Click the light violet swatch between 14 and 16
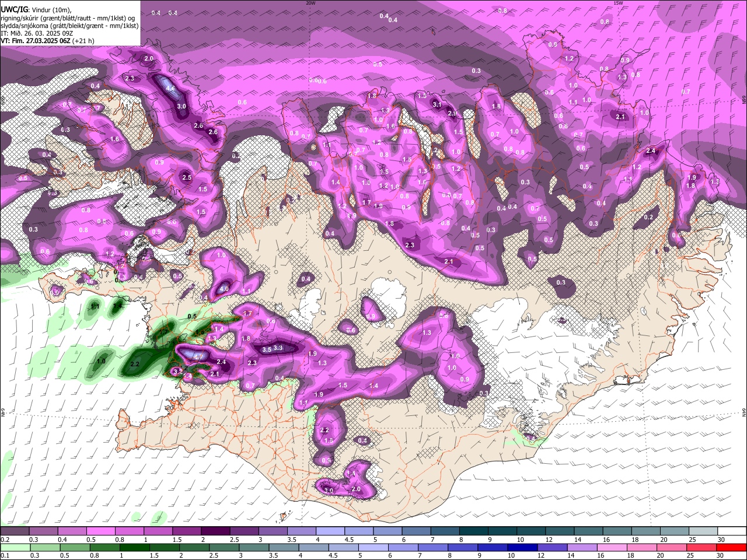Viewport: 747px width, 560px height. point(582,547)
